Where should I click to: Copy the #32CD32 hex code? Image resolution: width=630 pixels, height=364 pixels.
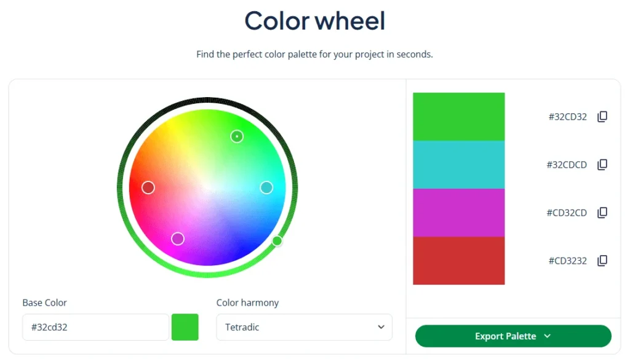602,116
